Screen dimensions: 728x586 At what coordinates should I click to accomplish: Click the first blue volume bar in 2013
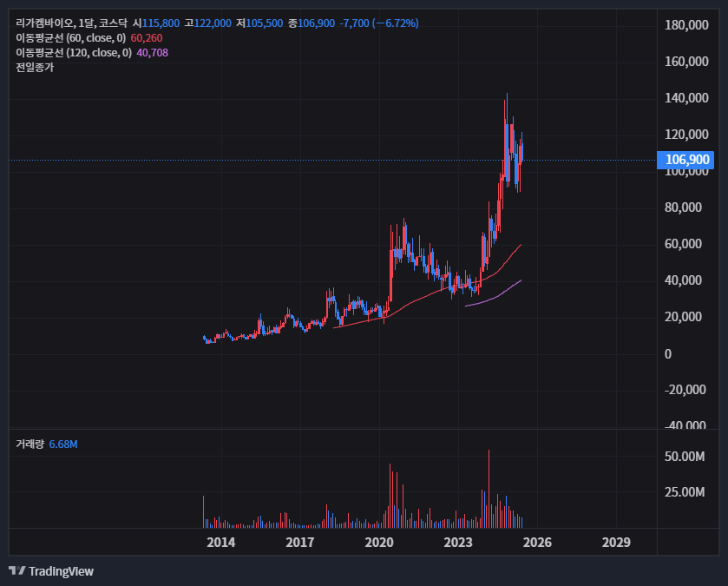tap(203, 511)
